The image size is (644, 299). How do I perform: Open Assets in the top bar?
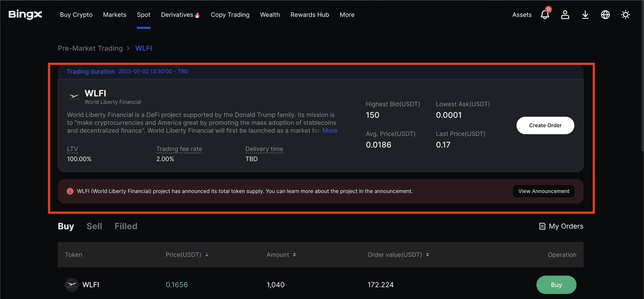click(x=522, y=15)
